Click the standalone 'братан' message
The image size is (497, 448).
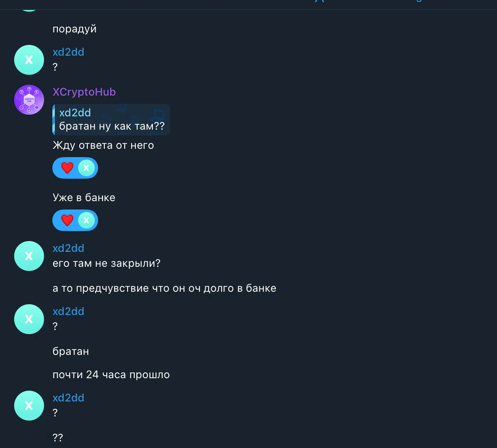point(71,351)
